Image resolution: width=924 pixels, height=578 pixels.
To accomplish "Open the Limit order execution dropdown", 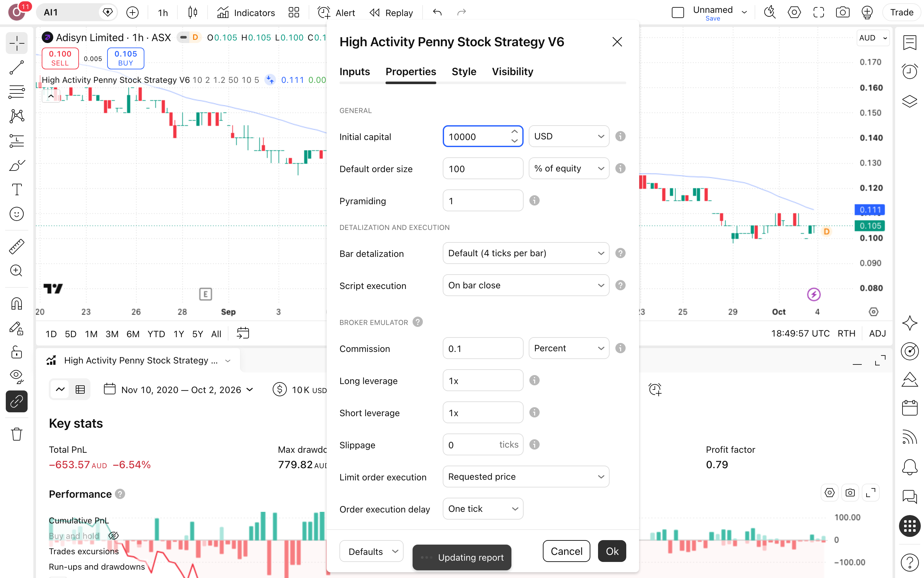I will click(526, 477).
